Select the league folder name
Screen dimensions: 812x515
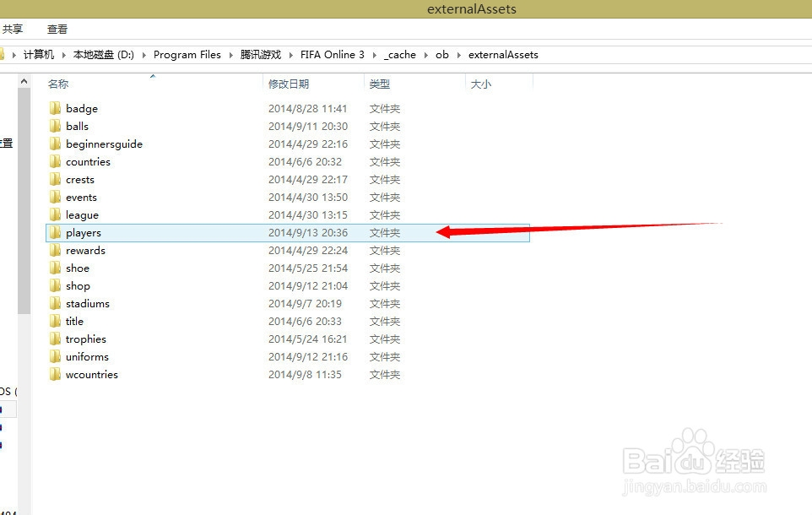click(x=82, y=215)
